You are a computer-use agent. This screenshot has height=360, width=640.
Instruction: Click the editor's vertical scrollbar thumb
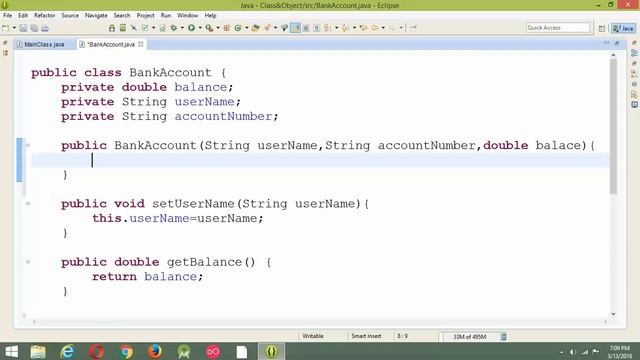point(613,127)
